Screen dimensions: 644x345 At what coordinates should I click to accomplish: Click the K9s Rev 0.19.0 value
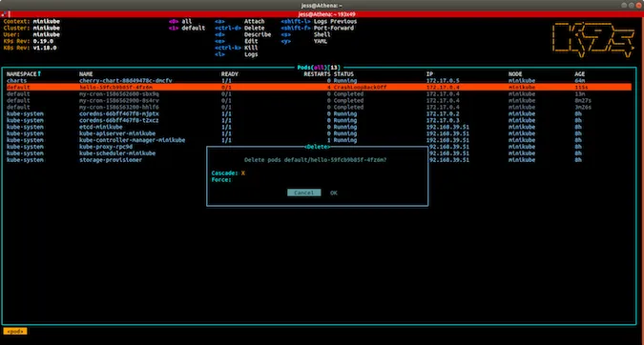tap(43, 41)
